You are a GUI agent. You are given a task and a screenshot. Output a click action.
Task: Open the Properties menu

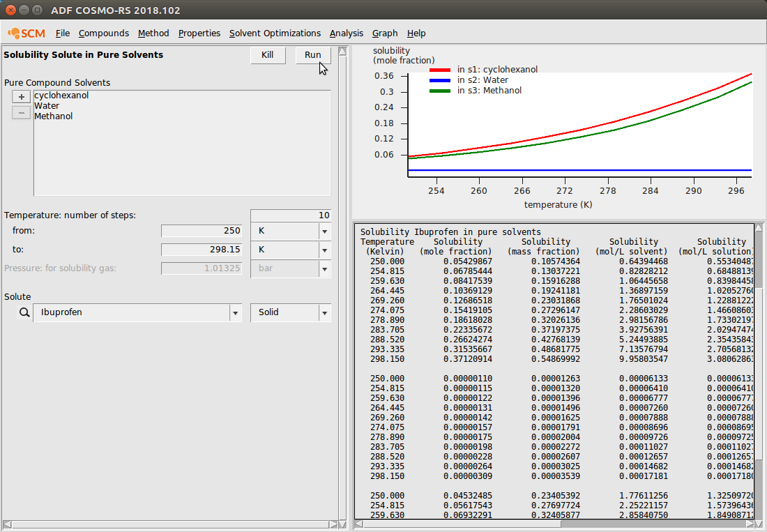199,33
